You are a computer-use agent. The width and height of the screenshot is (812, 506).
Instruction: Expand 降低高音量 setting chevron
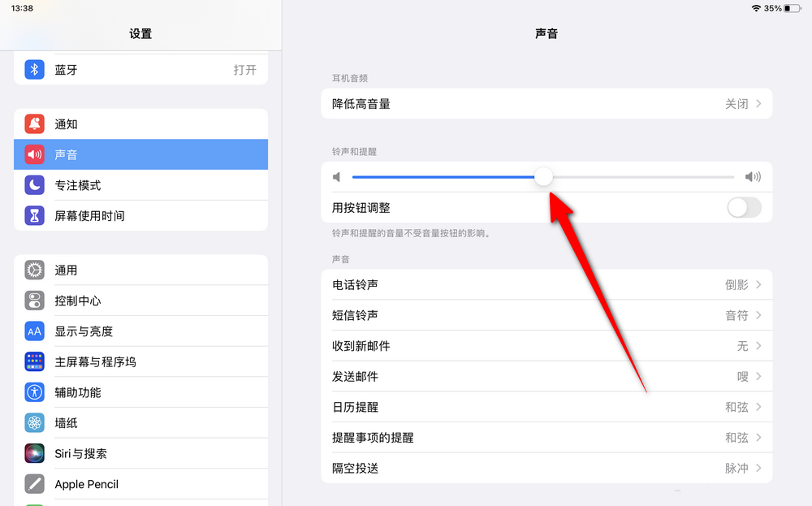[758, 104]
